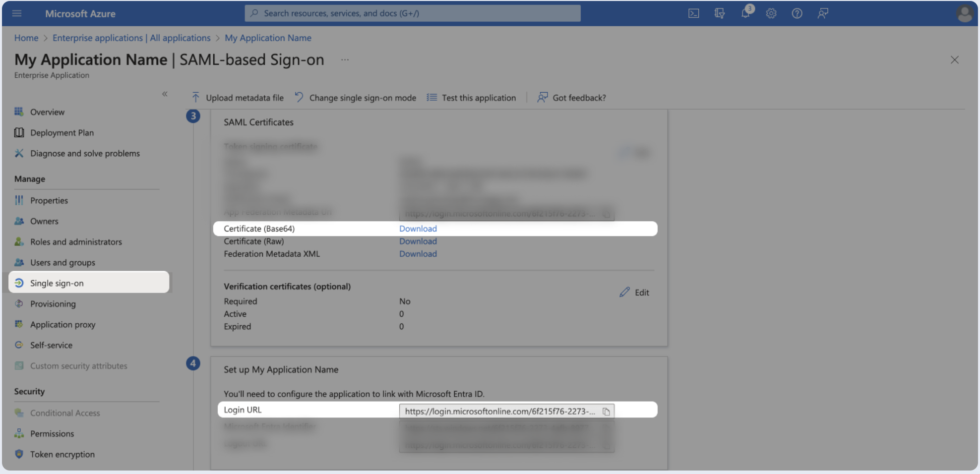Download the Federation Metadata XML
The height and width of the screenshot is (474, 980).
418,254
